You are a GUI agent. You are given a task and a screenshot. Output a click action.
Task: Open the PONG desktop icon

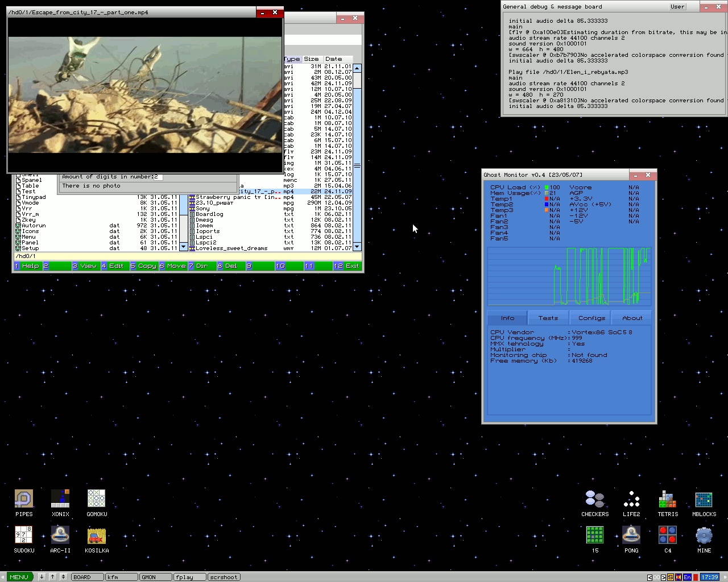[631, 535]
